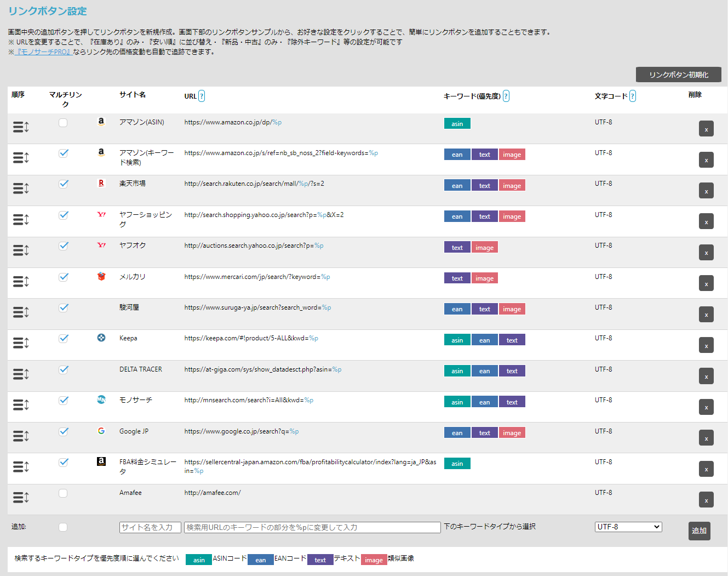Click the リンクボタン初期化 button
Screen dimensions: 728x576
[x=679, y=75]
